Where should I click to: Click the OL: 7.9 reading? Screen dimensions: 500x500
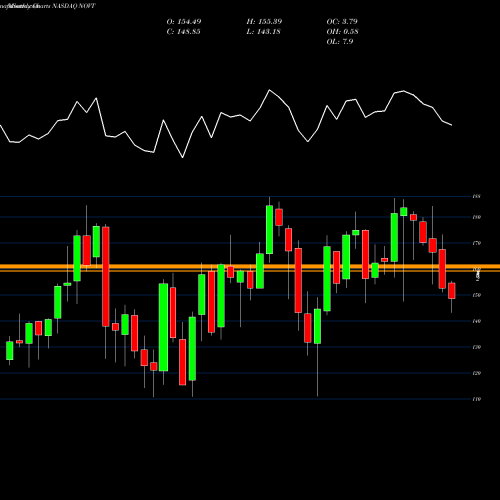tap(340, 42)
